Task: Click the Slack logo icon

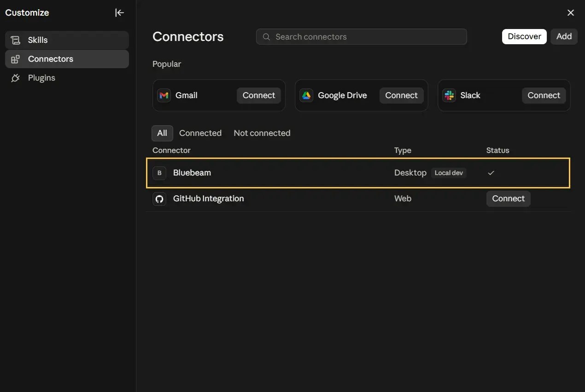Action: pyautogui.click(x=449, y=95)
